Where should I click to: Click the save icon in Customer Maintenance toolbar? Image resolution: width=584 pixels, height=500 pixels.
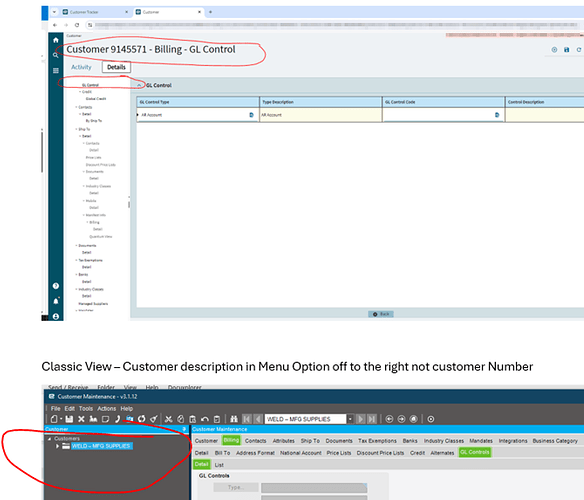pos(69,419)
